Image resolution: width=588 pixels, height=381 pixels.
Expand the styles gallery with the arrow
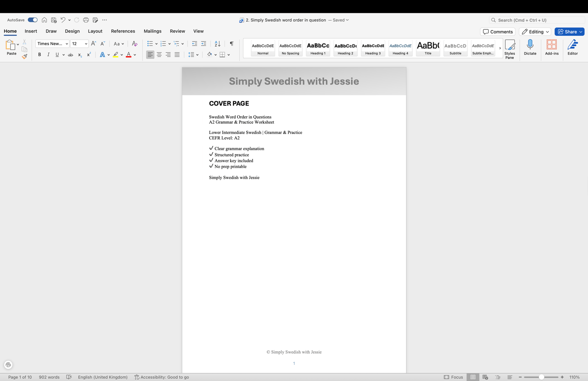click(x=500, y=48)
